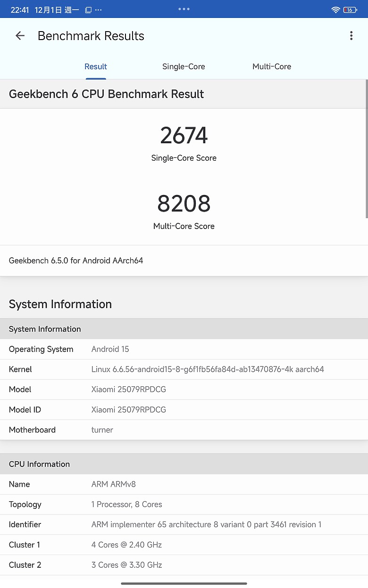Tap the Model row label
The width and height of the screenshot is (368, 588).
coord(20,390)
